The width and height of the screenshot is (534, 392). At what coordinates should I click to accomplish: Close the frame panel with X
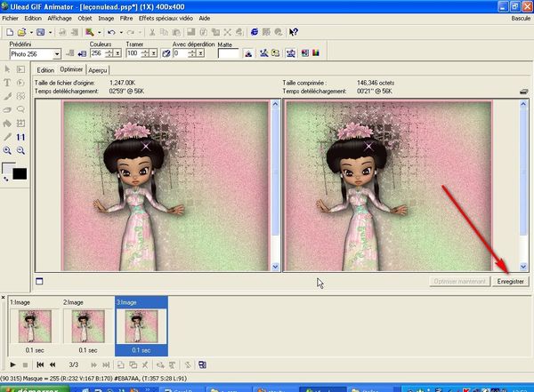coord(3,298)
